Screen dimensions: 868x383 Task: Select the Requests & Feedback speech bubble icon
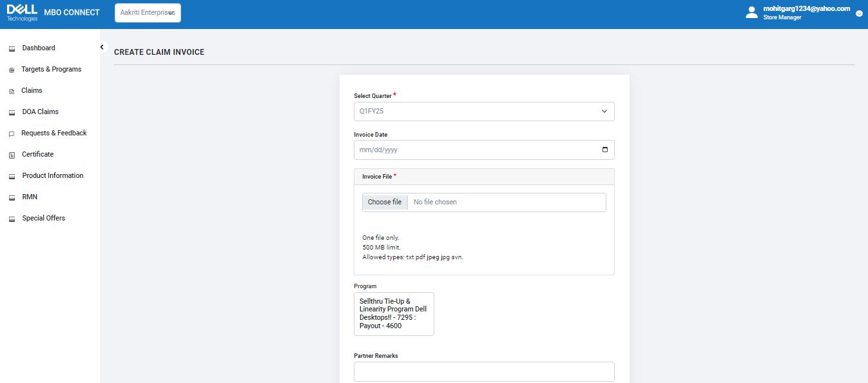point(11,133)
